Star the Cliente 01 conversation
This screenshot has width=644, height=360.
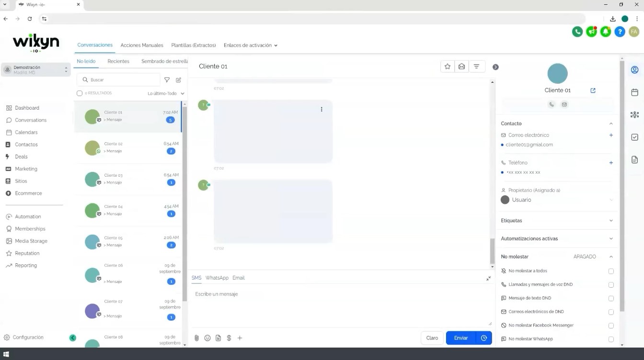pos(448,67)
